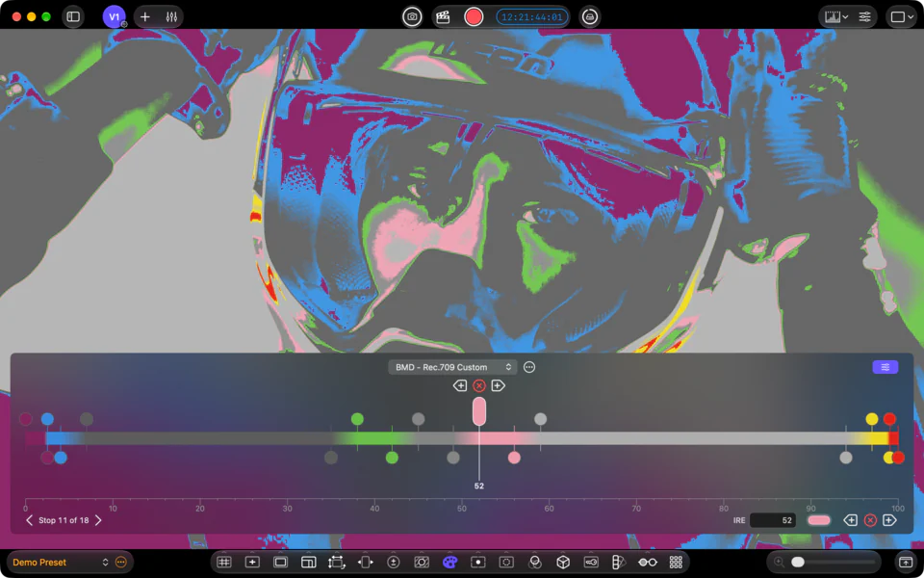The image size is (924, 578).
Task: Add stop before using bottom-right icon
Action: (x=850, y=520)
